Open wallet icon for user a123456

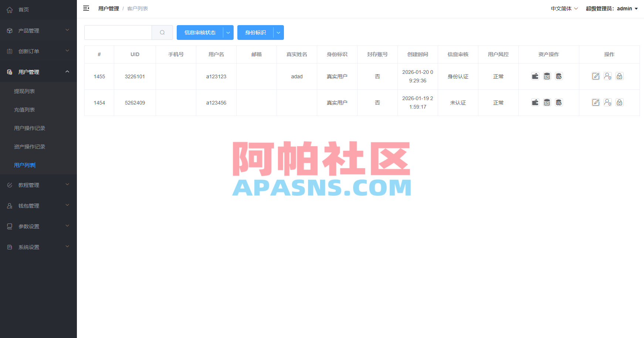point(535,102)
